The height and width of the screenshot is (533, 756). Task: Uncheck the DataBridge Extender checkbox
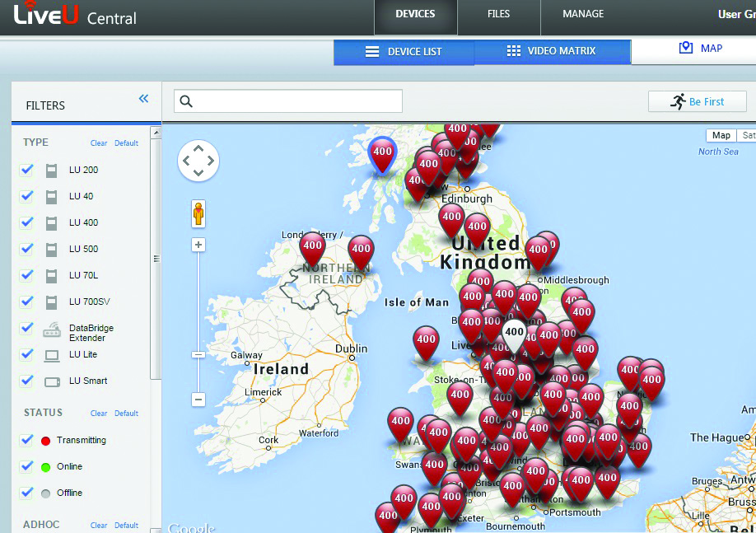pyautogui.click(x=26, y=328)
